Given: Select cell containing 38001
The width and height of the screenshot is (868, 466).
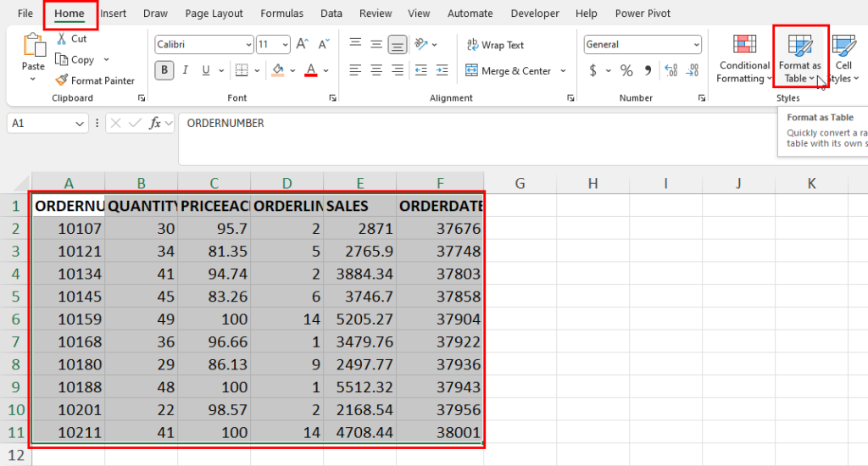Looking at the screenshot, I should pos(440,432).
